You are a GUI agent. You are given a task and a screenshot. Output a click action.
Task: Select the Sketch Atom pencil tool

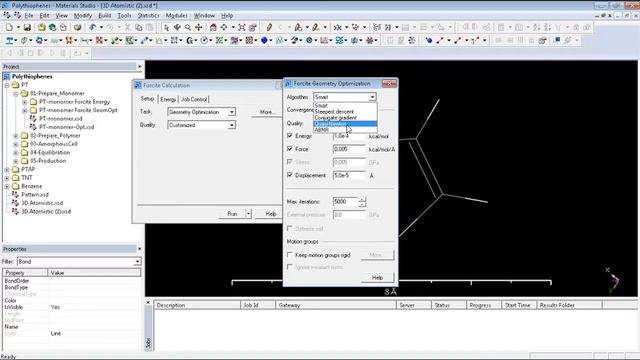click(x=269, y=27)
